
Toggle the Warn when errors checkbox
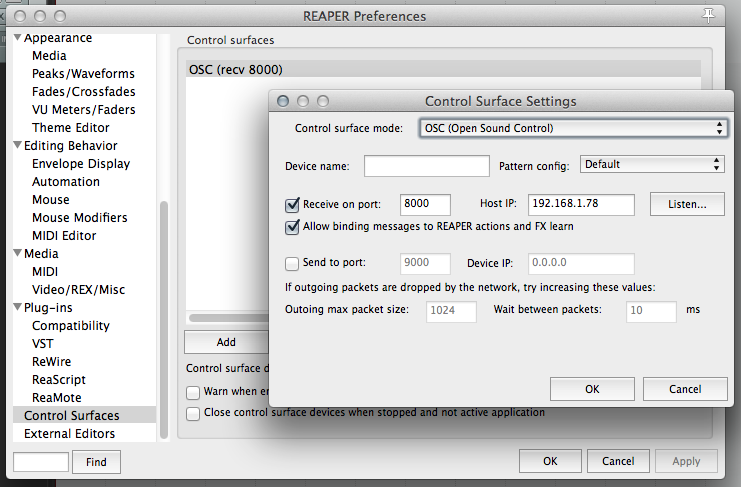click(193, 392)
